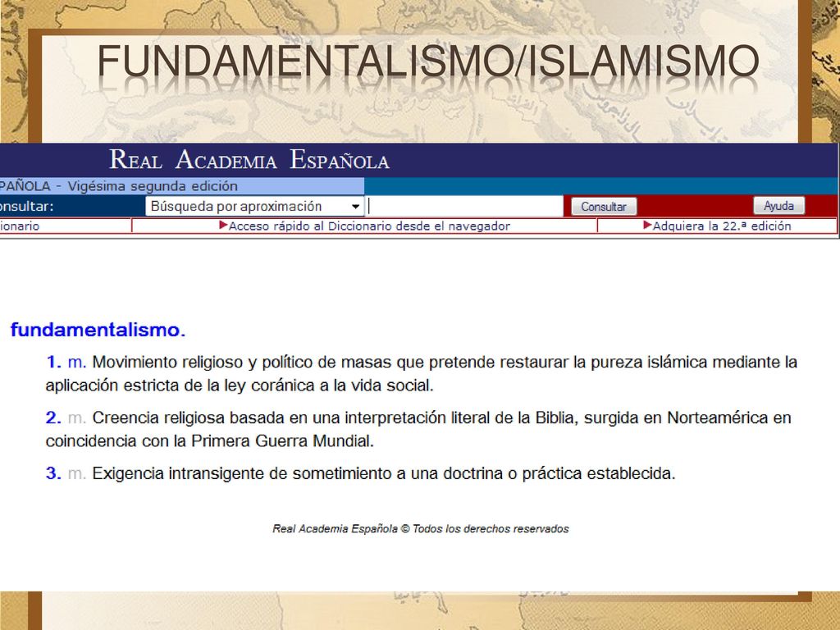This screenshot has width=840, height=630.
Task: Click the slide title FUNDAMENTALISMO/ISLAMISMO
Action: coord(428,61)
